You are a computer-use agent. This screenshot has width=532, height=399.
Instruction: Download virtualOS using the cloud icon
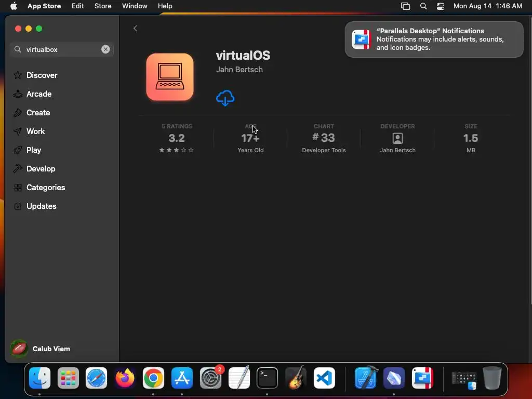(x=225, y=98)
